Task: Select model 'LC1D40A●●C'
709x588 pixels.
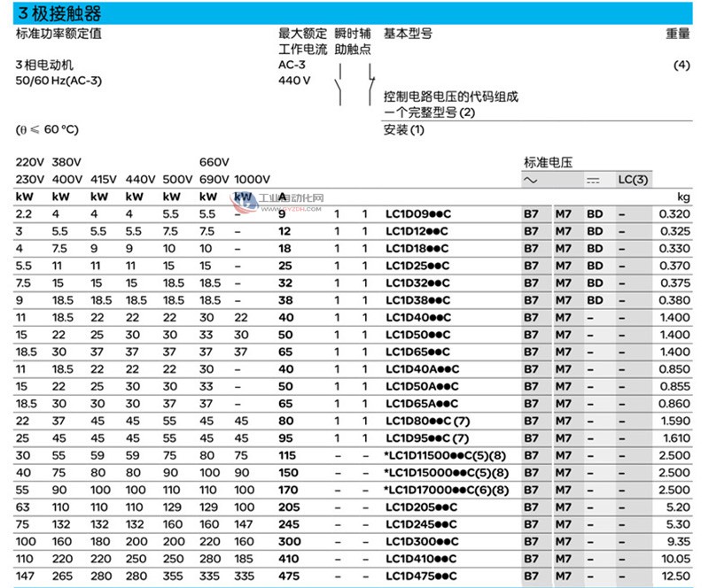Action: click(423, 369)
